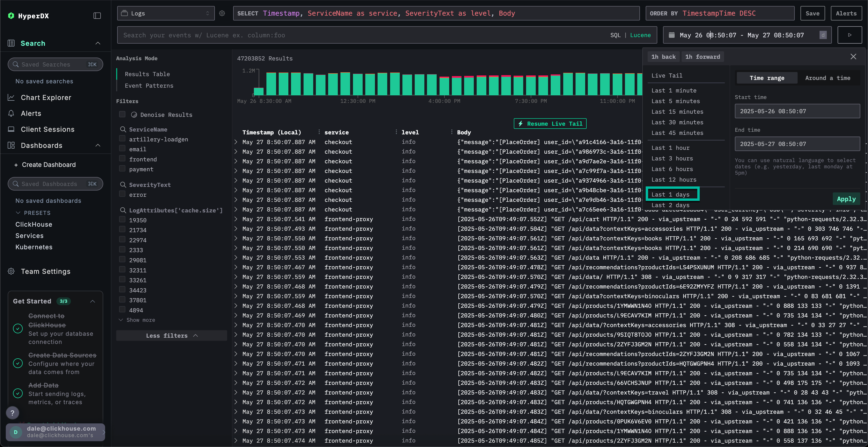Open the Logs source dropdown
Screen dimensions: 868x447
(166, 13)
